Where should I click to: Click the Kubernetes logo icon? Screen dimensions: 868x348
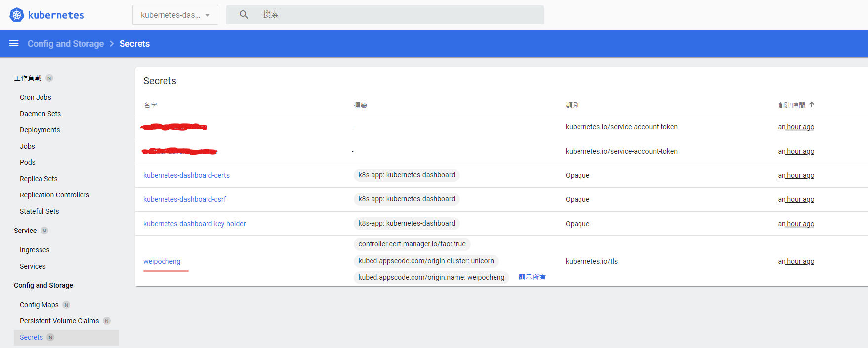(x=17, y=15)
